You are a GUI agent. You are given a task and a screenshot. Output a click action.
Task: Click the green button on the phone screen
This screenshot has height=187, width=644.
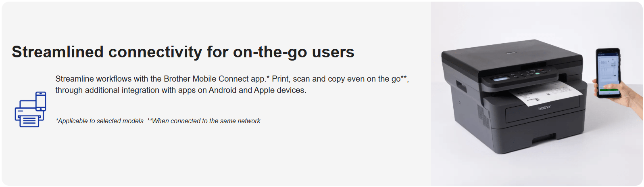click(609, 90)
